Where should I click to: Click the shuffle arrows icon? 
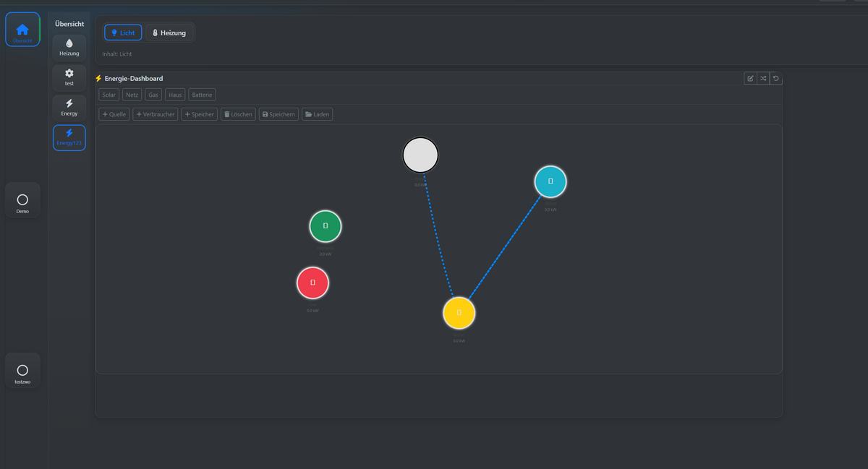click(763, 78)
